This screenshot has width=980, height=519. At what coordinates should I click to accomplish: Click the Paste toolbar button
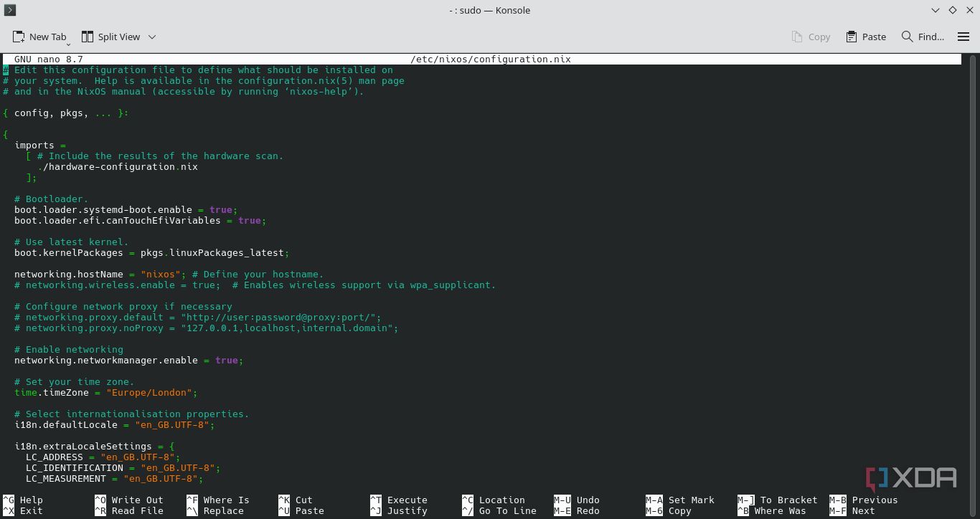(866, 37)
